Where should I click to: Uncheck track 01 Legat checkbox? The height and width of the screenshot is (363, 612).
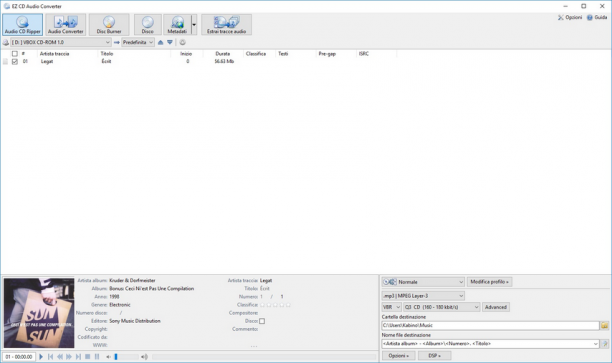coord(15,61)
